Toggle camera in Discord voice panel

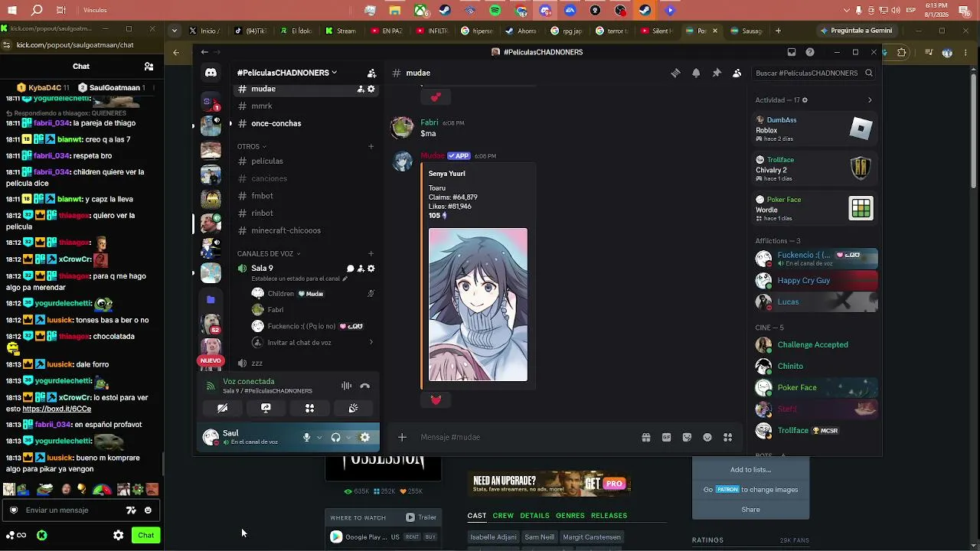tap(222, 408)
